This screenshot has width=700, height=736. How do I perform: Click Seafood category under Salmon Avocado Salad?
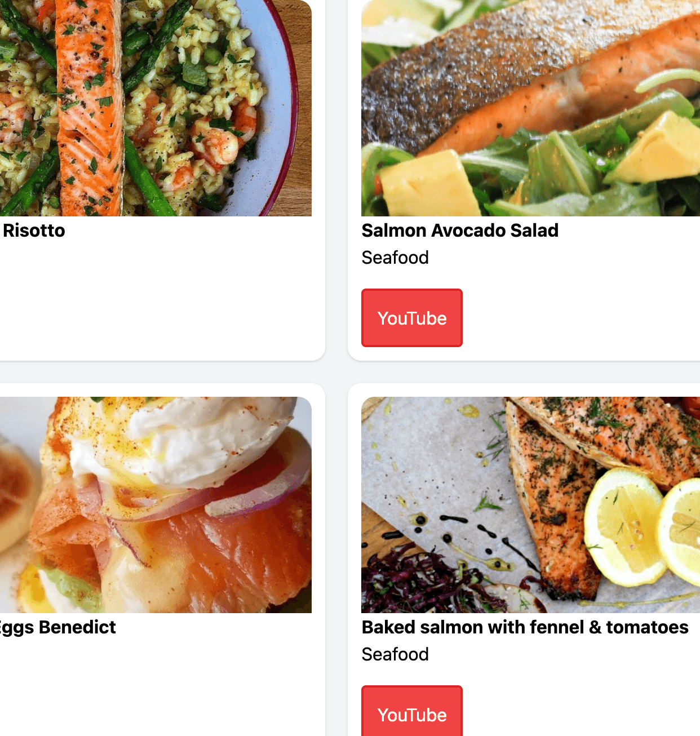[x=395, y=258]
